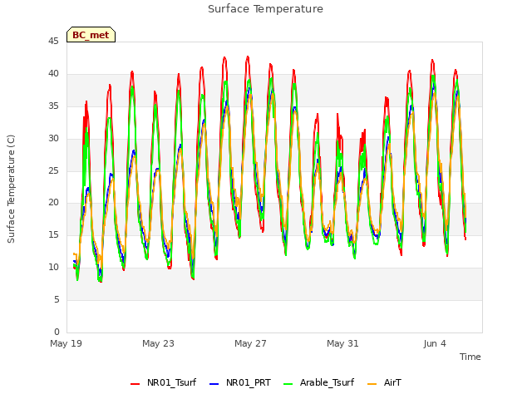Click the May 23 date tick label
532x399 pixels.
(x=158, y=343)
